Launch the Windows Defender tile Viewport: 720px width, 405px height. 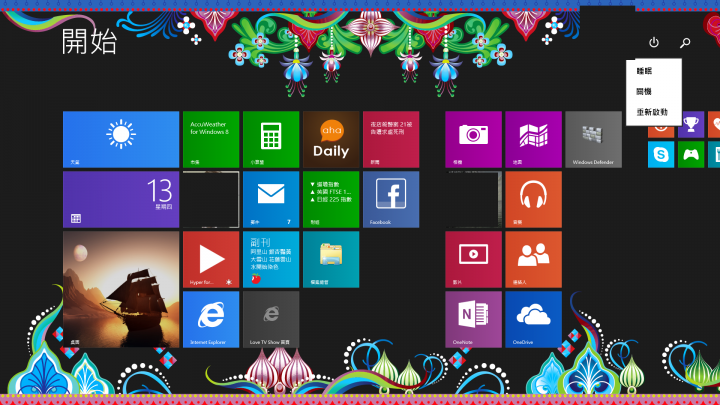593,140
